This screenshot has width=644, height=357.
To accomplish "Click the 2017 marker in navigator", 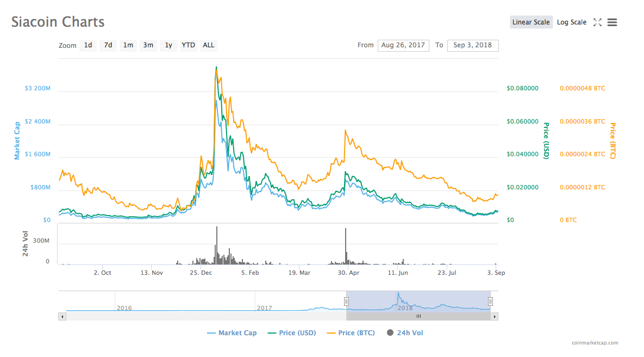I will click(265, 308).
